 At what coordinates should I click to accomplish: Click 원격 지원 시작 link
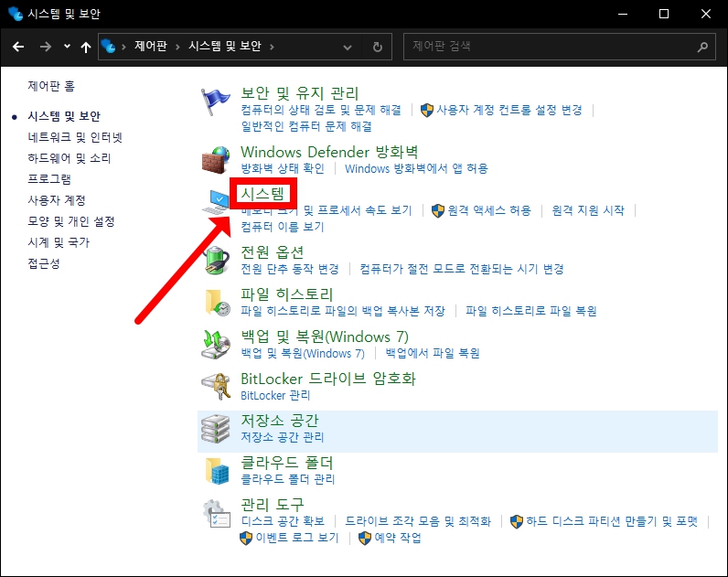(x=588, y=210)
